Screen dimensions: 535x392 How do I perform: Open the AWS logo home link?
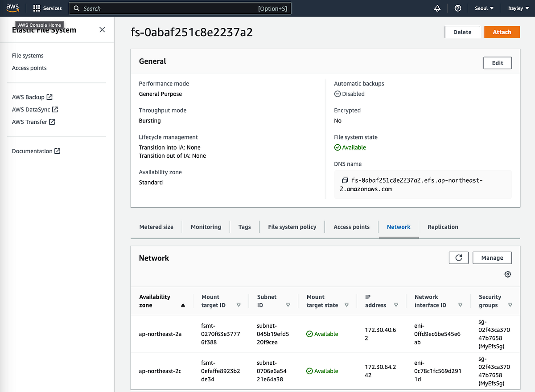coord(12,8)
